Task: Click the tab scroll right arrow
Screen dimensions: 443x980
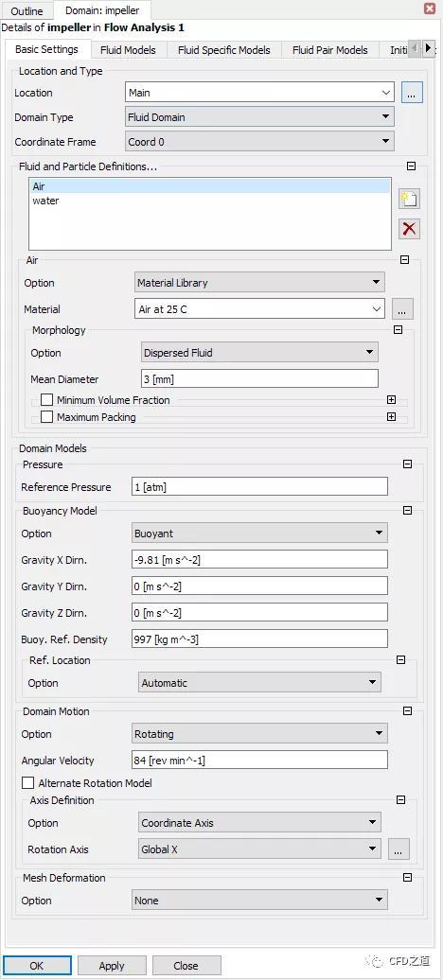Action: tap(428, 48)
